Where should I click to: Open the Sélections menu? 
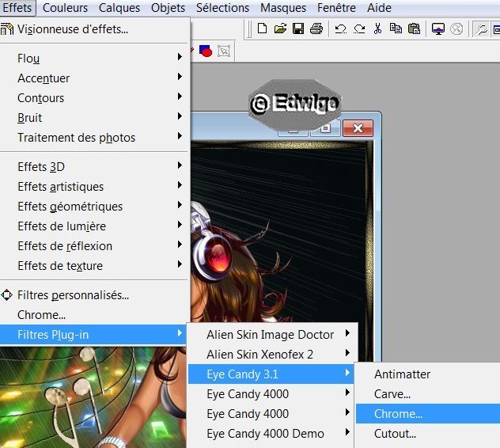222,7
